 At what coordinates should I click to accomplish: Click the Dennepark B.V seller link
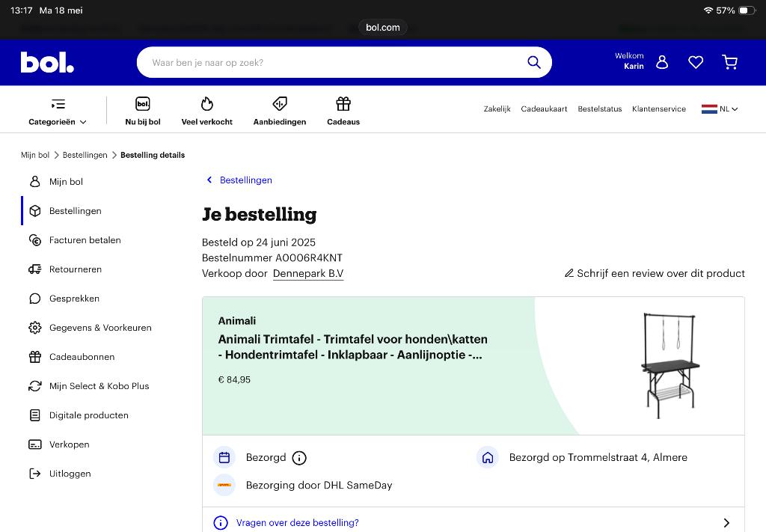(308, 274)
